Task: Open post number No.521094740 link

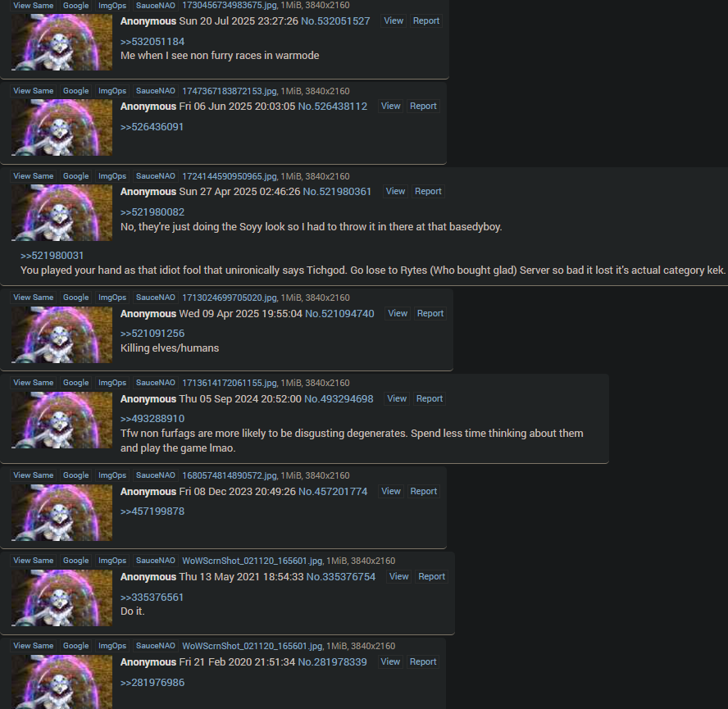Action: (339, 314)
